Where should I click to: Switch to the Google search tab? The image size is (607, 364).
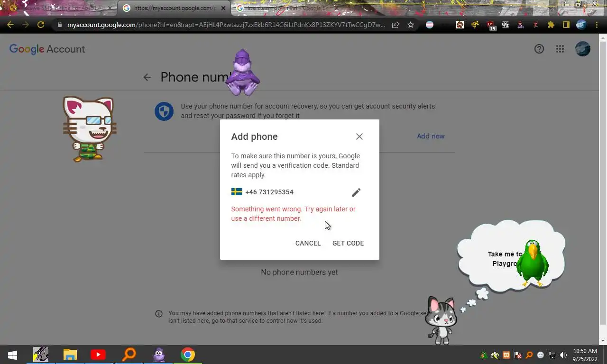pos(287,8)
